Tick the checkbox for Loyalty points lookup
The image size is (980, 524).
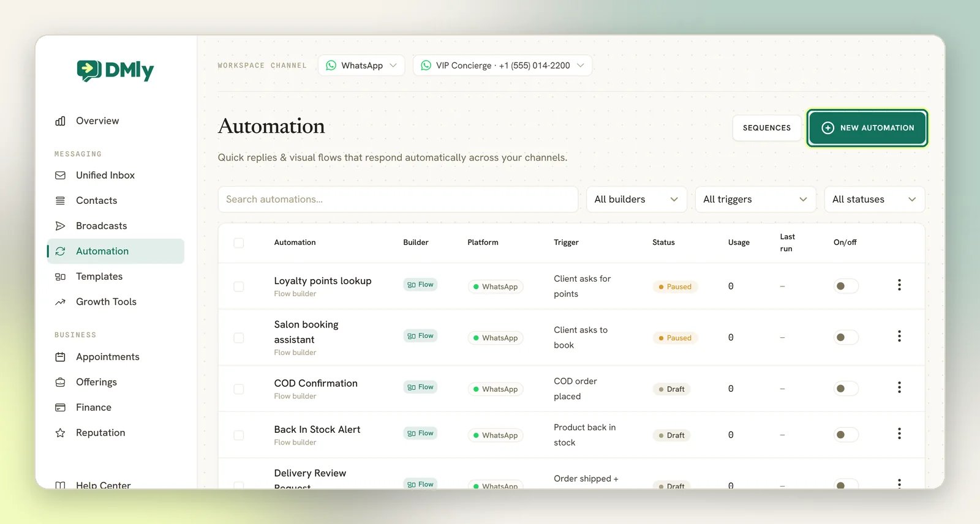point(239,286)
